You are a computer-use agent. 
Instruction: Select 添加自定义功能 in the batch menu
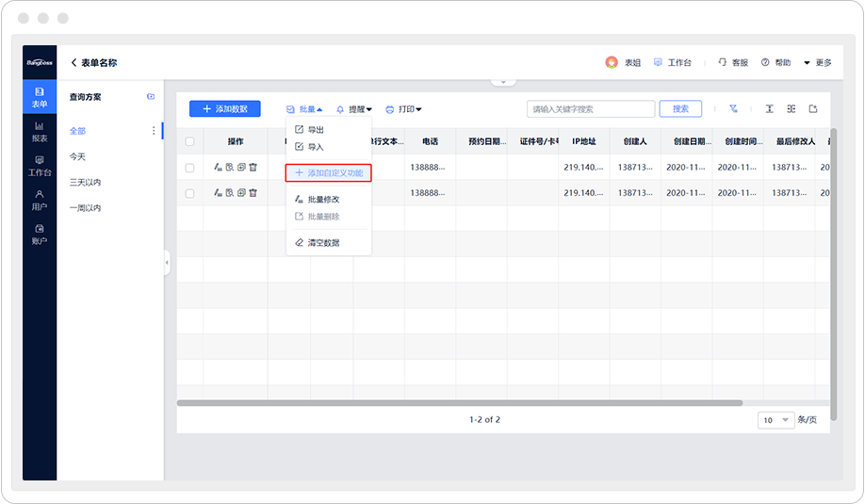point(329,173)
